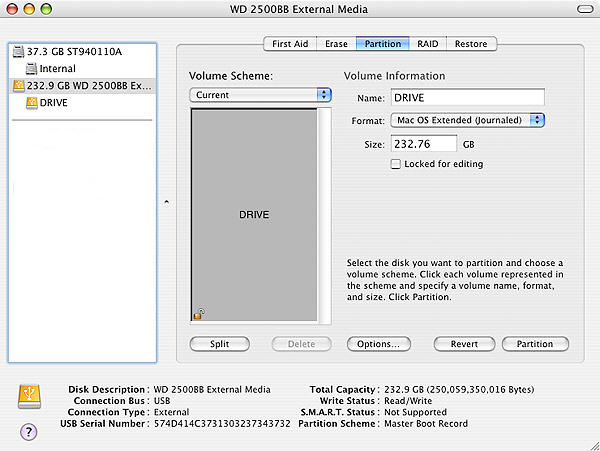Click the Delete button

(x=302, y=344)
